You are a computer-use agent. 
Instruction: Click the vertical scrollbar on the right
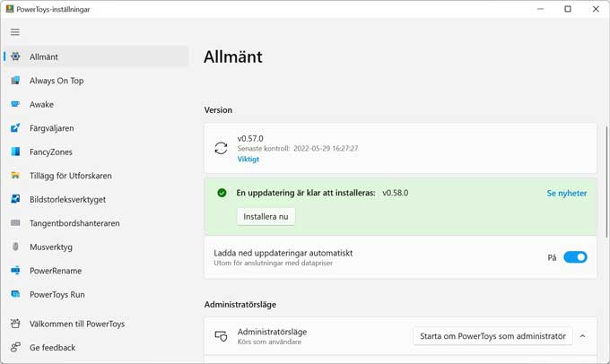pyautogui.click(x=606, y=182)
